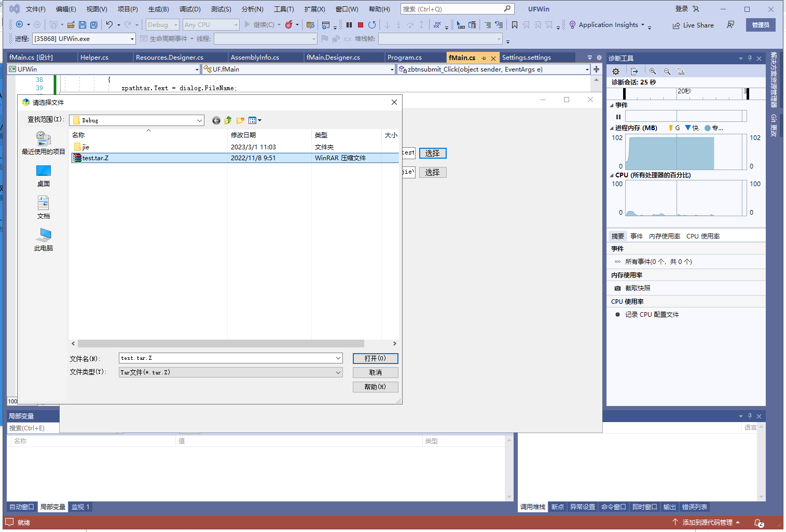Image resolution: width=786 pixels, height=532 pixels.
Task: Click the reset view chart icon
Action: [x=681, y=72]
